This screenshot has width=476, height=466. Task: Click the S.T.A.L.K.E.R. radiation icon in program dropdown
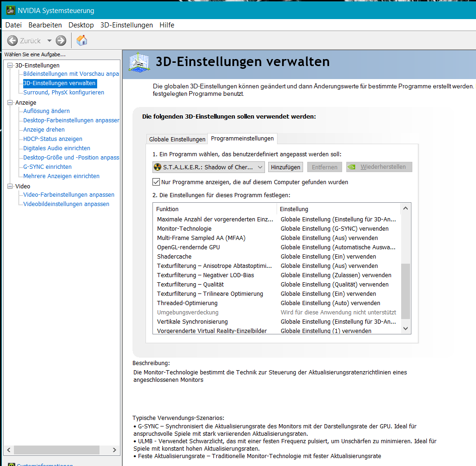[x=158, y=167]
